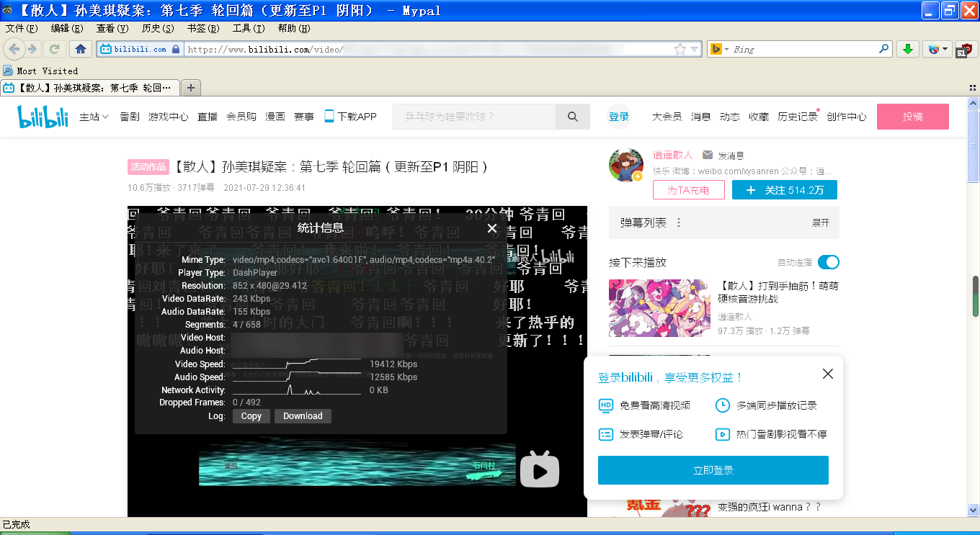Open the 历史 menu

158,29
